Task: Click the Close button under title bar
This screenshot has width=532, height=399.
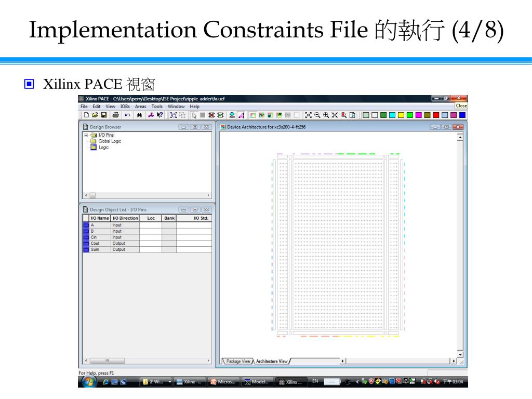Action: pyautogui.click(x=461, y=106)
